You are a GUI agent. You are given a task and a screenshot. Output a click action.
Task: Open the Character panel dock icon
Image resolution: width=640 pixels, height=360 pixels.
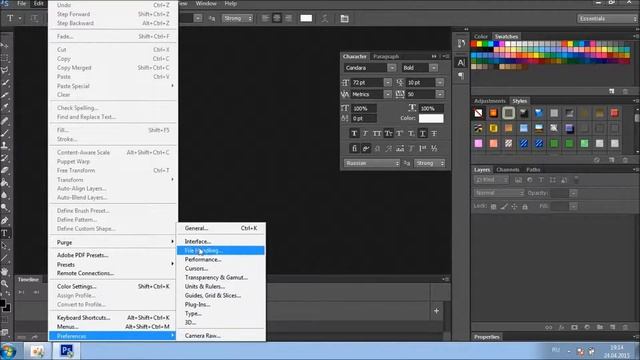(461, 63)
